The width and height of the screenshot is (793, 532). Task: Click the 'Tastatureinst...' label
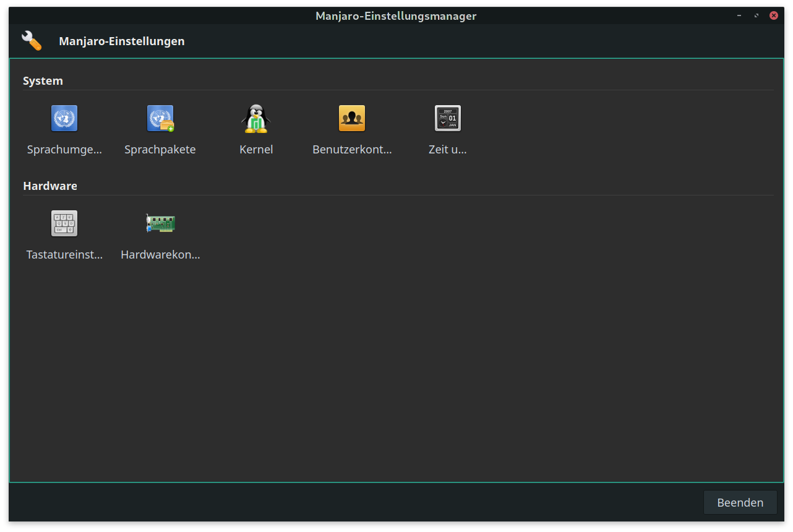point(64,255)
